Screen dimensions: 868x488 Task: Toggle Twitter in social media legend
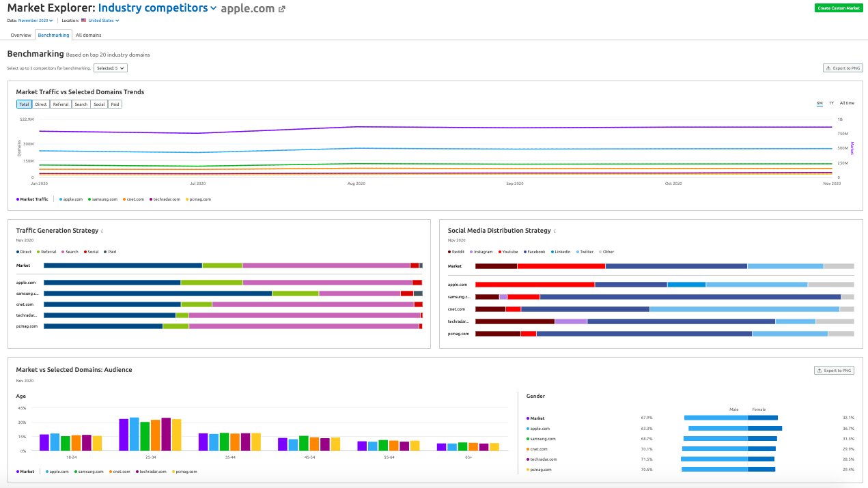tap(585, 252)
